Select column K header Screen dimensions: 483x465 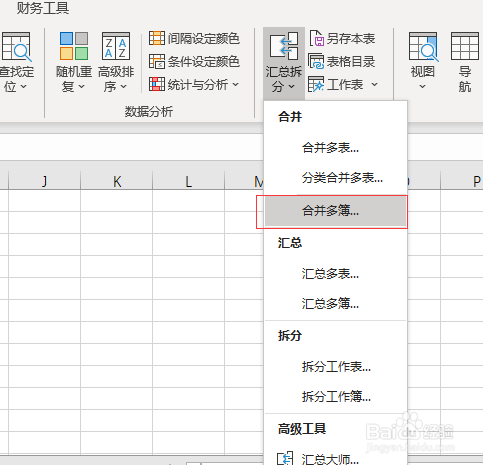[x=117, y=181]
